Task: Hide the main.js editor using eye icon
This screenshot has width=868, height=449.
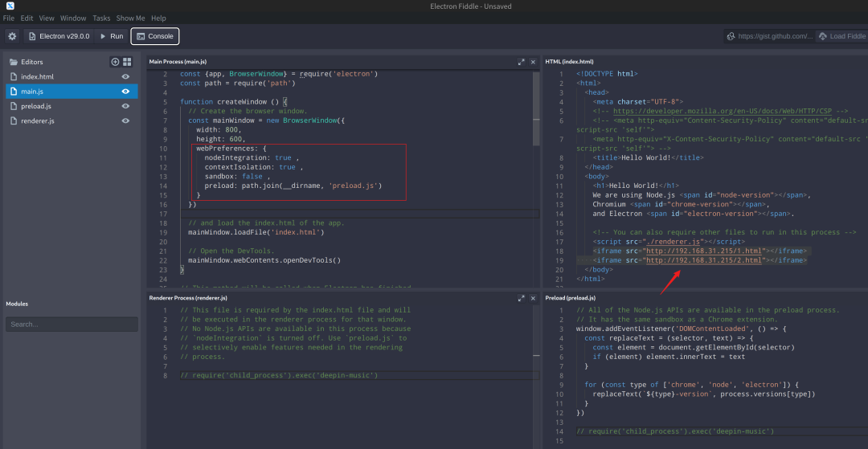Action: coord(125,92)
